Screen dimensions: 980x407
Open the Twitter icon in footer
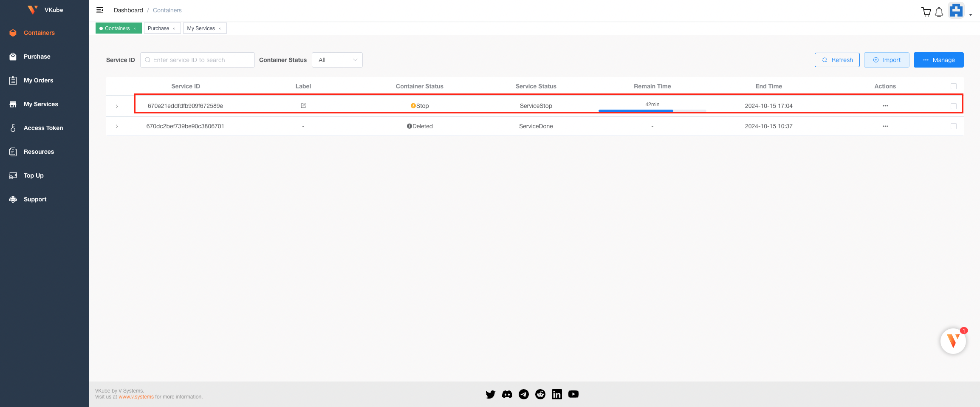[491, 394]
